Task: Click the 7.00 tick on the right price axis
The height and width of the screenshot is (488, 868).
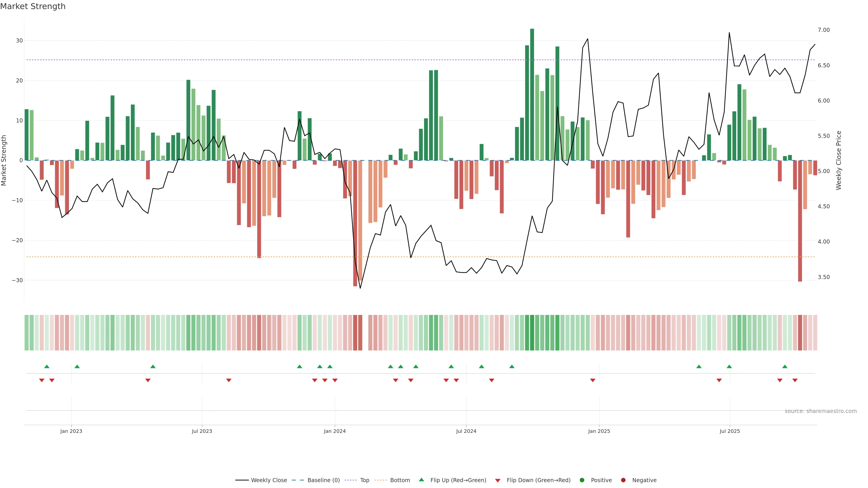Action: click(823, 30)
